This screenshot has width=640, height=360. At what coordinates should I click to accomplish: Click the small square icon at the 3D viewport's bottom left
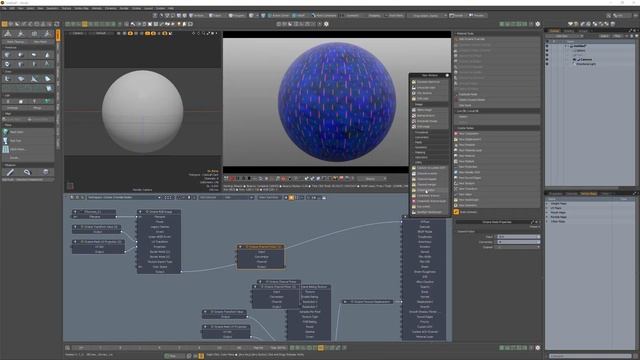[x=70, y=186]
